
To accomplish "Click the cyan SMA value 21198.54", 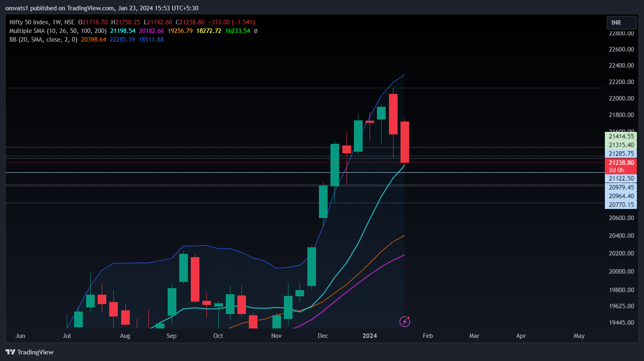I will click(123, 31).
